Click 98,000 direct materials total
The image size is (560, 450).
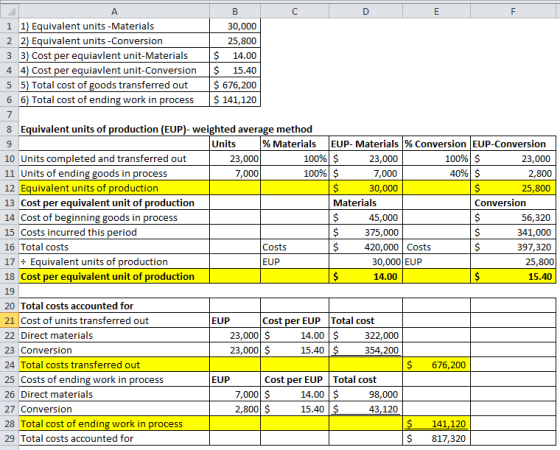click(x=365, y=394)
